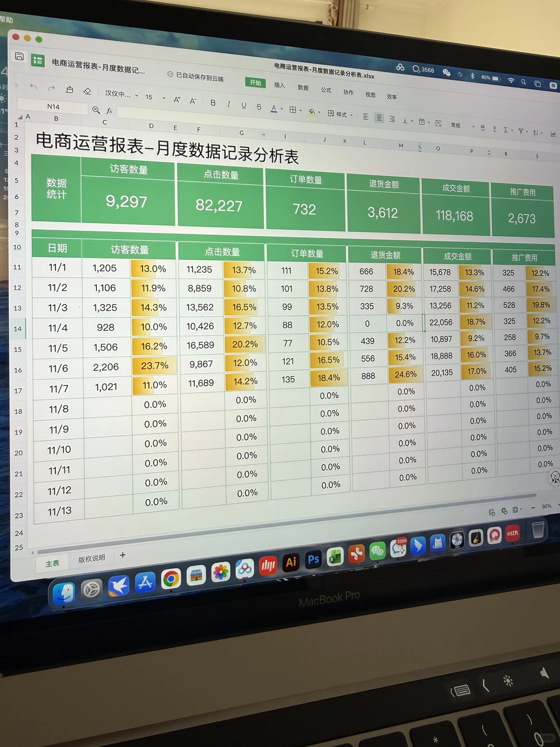This screenshot has height=747, width=560.
Task: Open the AutoSum function Σ
Action: [x=506, y=130]
